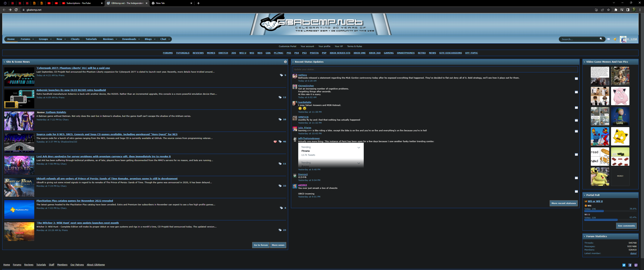Click the Chrome profile avatar

click(x=634, y=10)
